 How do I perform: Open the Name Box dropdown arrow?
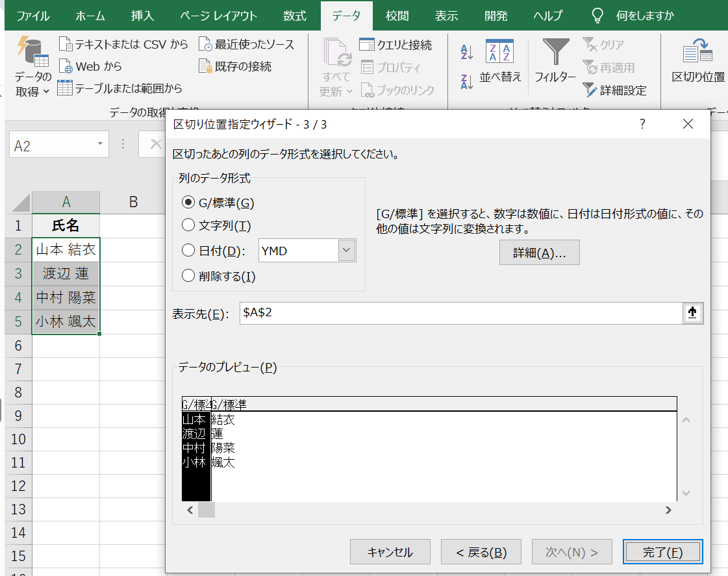click(100, 145)
